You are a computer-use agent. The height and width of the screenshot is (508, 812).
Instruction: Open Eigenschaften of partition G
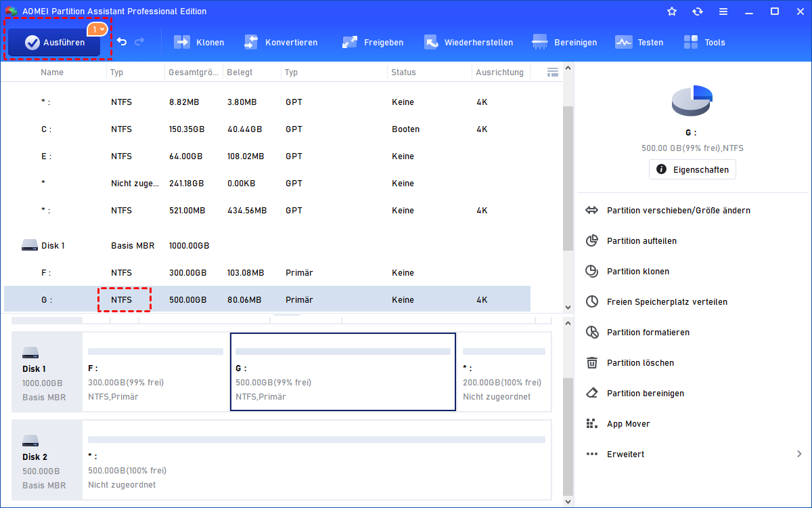(x=692, y=169)
